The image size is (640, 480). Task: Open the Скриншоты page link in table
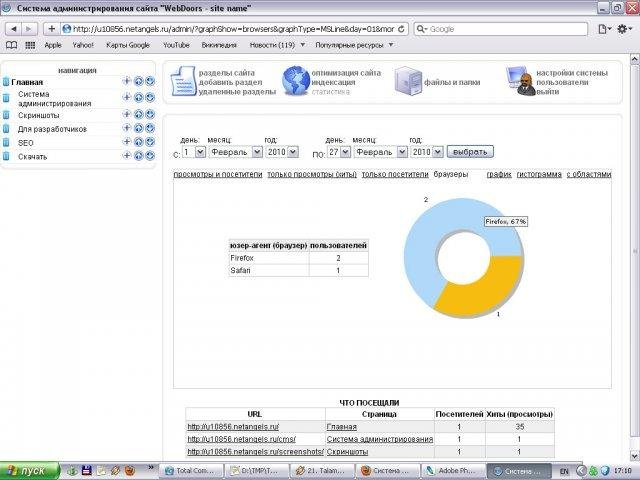[347, 452]
